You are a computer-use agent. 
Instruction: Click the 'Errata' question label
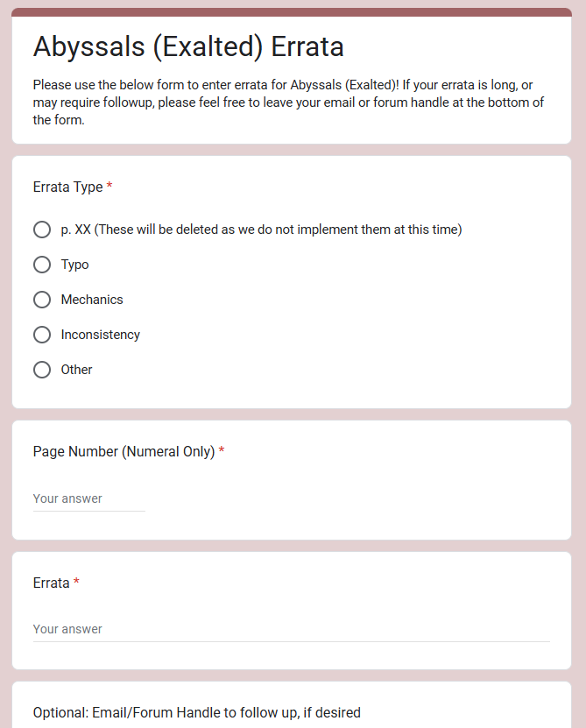tap(51, 583)
